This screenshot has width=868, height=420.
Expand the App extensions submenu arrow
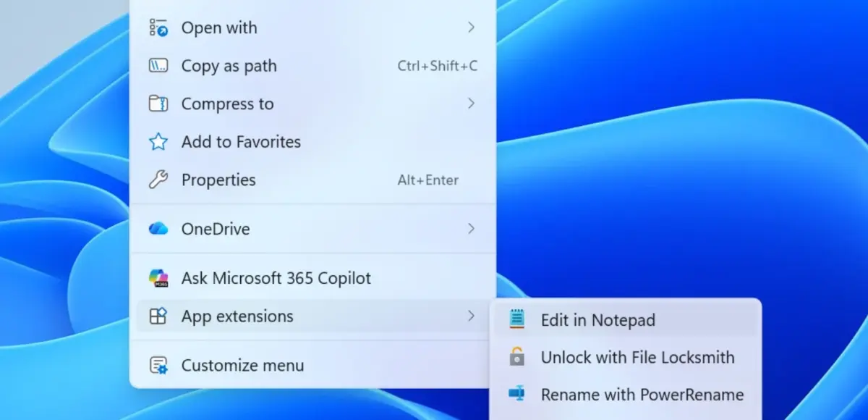click(x=471, y=316)
